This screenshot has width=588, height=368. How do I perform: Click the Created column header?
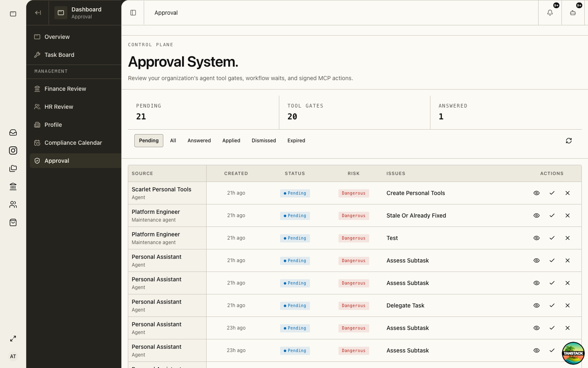tap(236, 173)
